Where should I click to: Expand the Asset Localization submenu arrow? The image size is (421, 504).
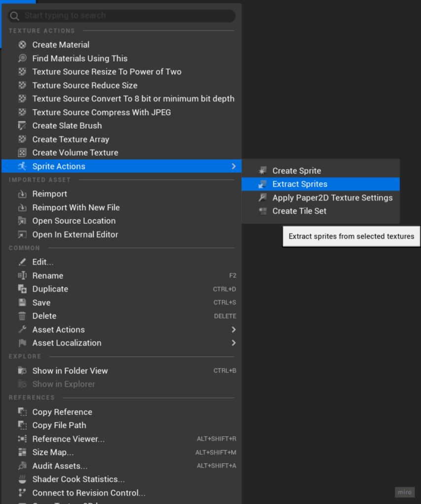click(233, 343)
